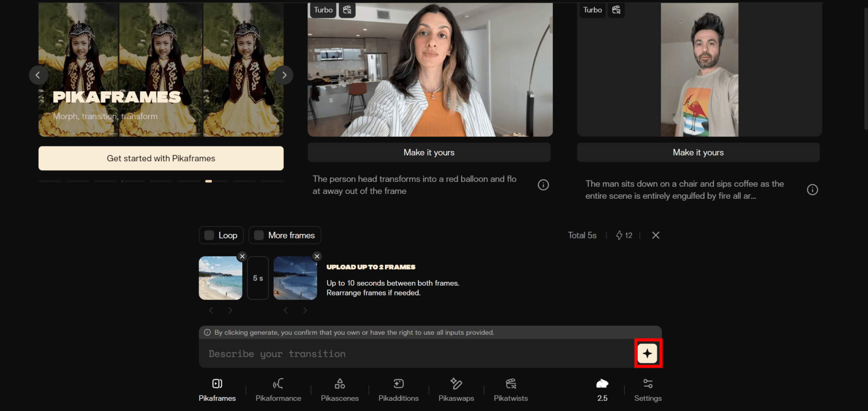Click the 5 s duration between frames
This screenshot has height=411, width=868.
pos(258,278)
